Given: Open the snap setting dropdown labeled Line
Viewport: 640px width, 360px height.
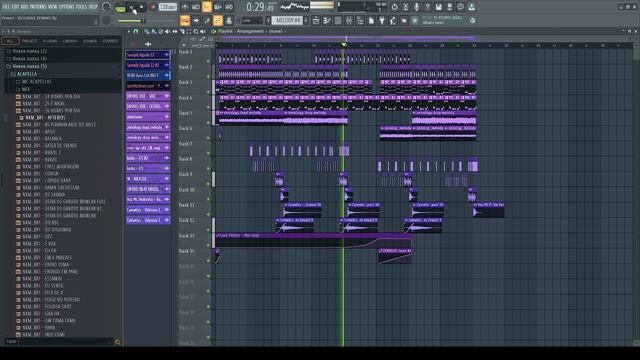Looking at the screenshot, I should [x=251, y=20].
